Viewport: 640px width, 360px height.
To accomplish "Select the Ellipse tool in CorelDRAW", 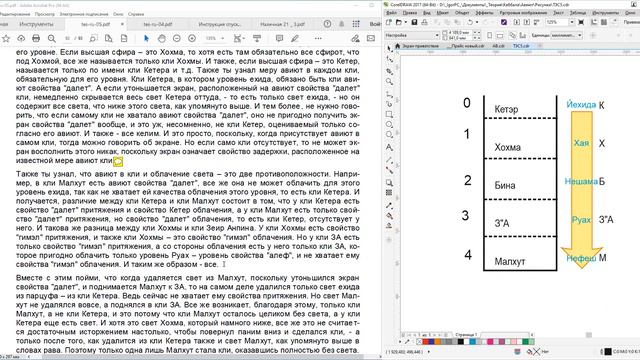I will [x=389, y=124].
